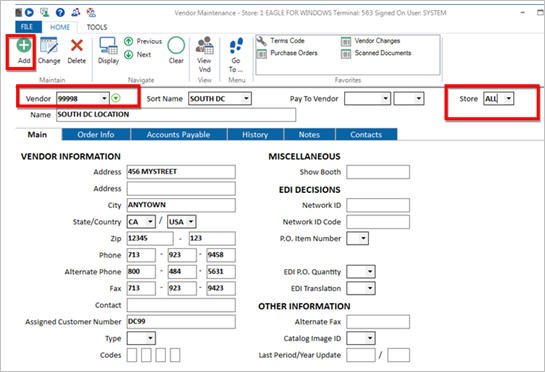The height and width of the screenshot is (372, 545).
Task: Open the EDI Translation dropdown
Action: 370,288
